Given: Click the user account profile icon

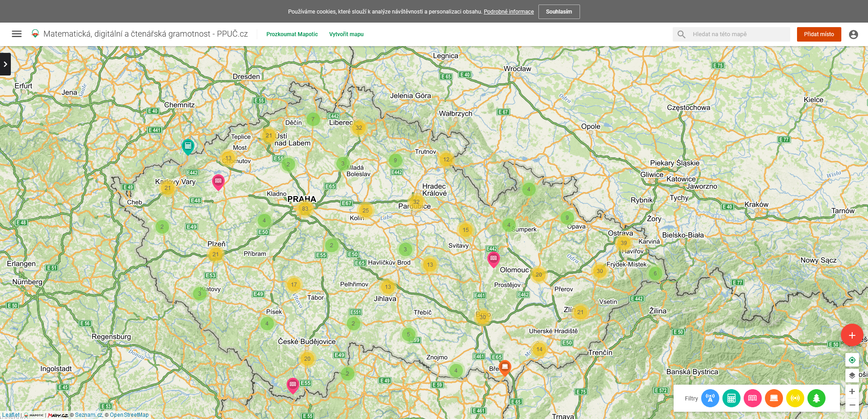Looking at the screenshot, I should point(853,34).
